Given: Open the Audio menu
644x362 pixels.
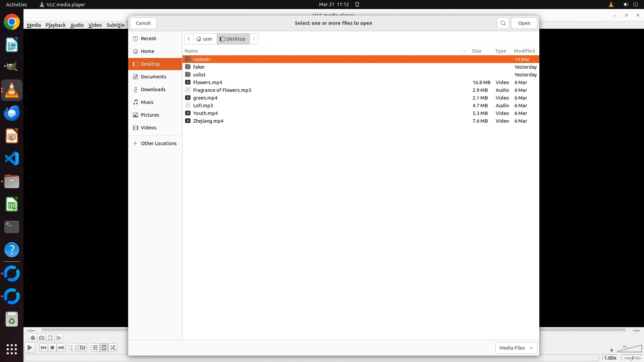Looking at the screenshot, I should coord(77,25).
